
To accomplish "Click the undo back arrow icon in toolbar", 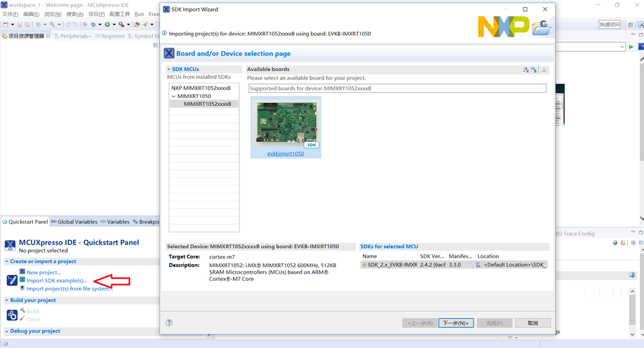I will tap(68, 25).
